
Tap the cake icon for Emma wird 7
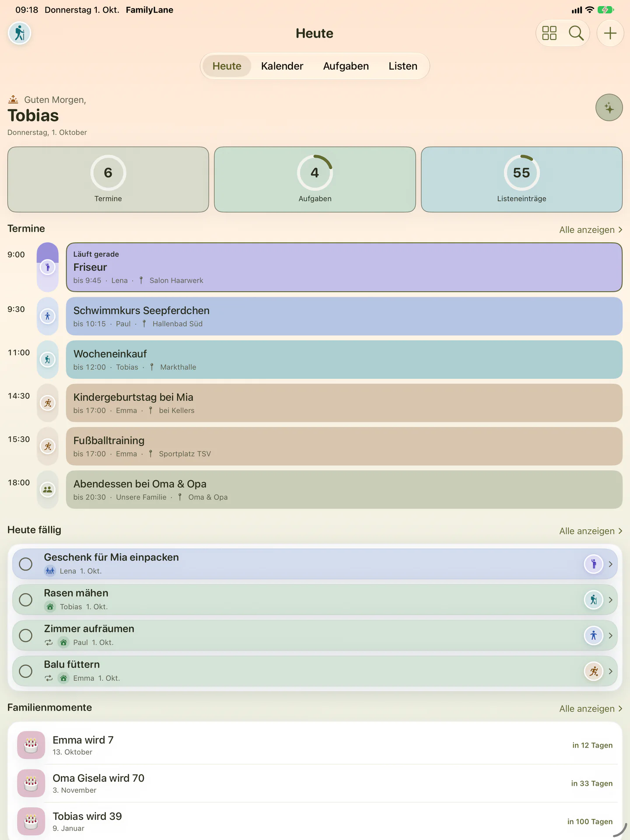click(31, 745)
